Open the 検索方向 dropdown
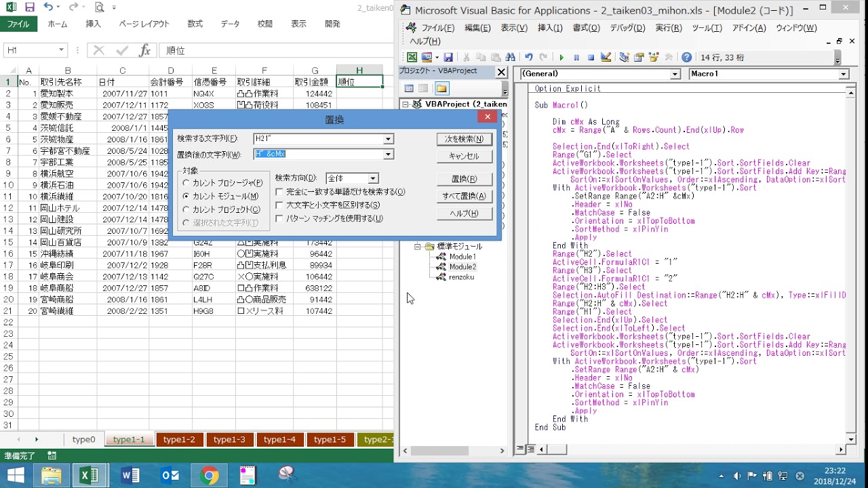Screen dimensions: 868x488 pos(373,178)
